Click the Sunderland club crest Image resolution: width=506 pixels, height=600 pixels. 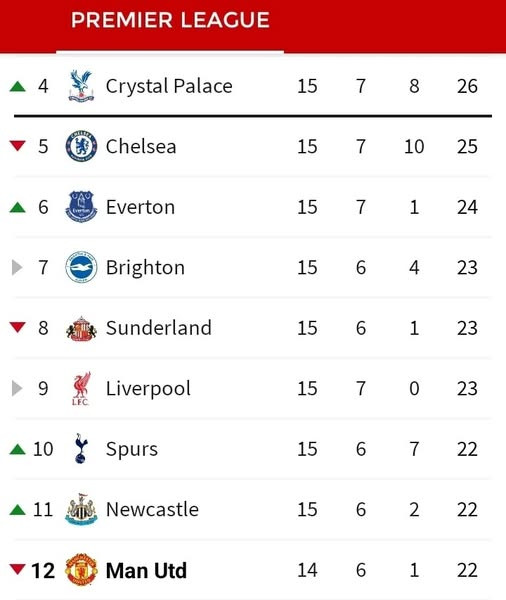coord(81,328)
